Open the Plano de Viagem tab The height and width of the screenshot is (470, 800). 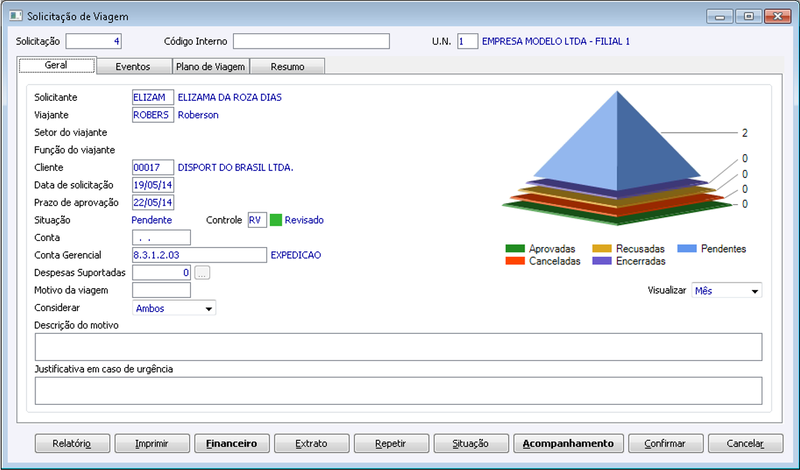coord(211,66)
